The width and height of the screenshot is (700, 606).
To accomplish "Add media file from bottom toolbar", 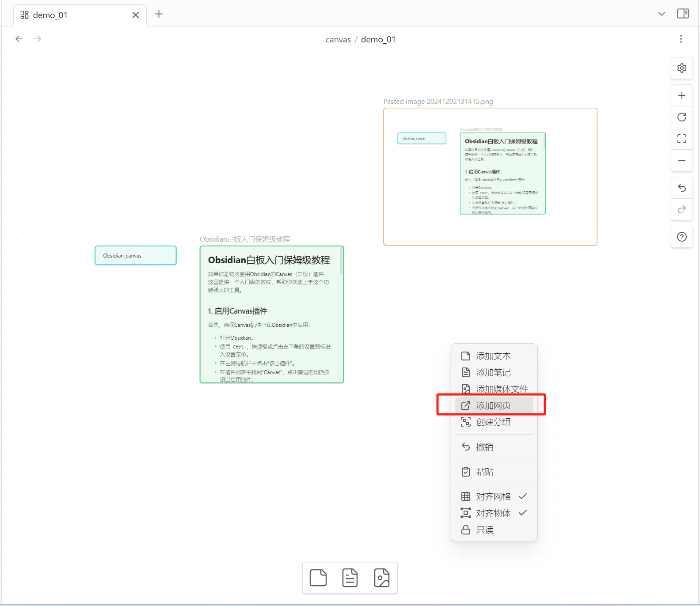I will coord(382,578).
